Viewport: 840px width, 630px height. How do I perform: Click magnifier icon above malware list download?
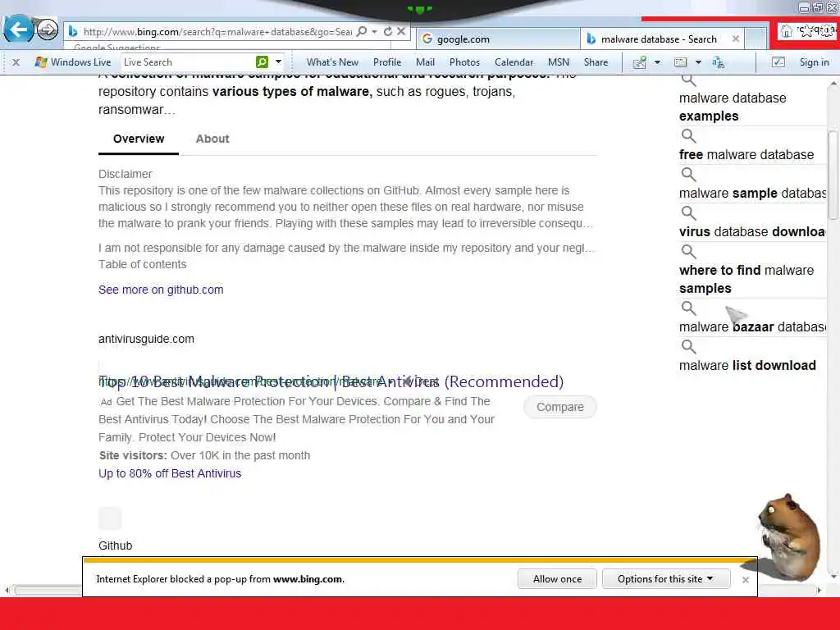(x=688, y=347)
